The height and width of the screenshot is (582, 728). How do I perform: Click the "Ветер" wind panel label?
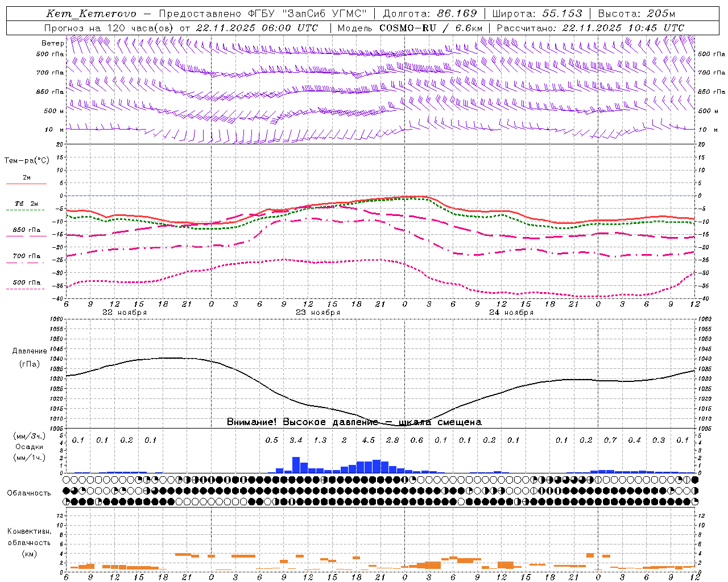53,43
